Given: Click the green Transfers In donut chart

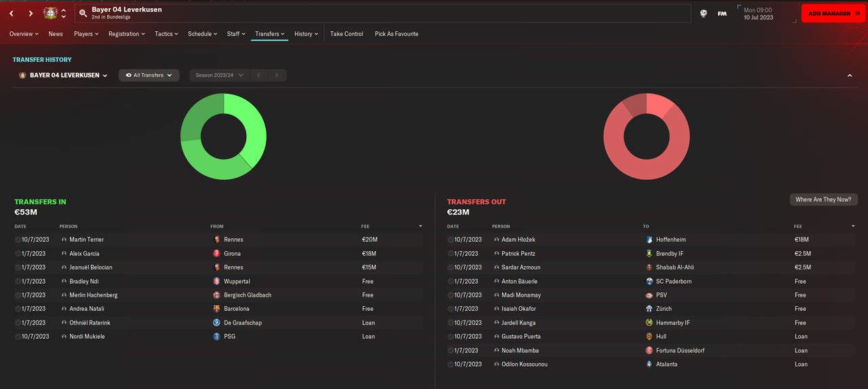Looking at the screenshot, I should 223,136.
